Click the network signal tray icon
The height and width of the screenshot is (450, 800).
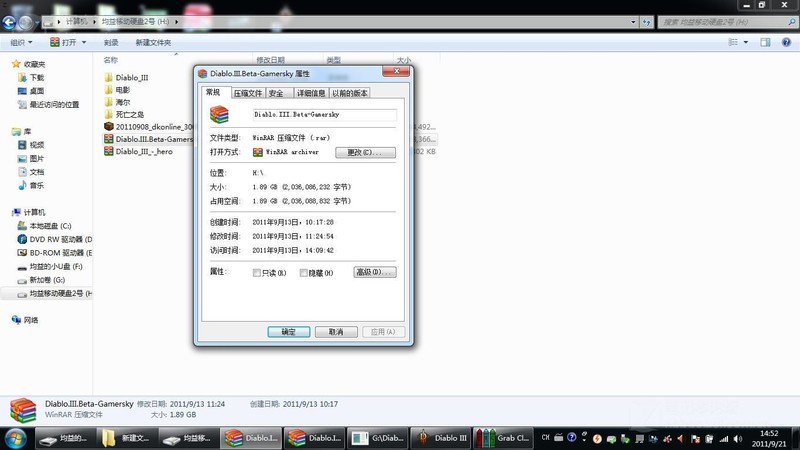[724, 438]
